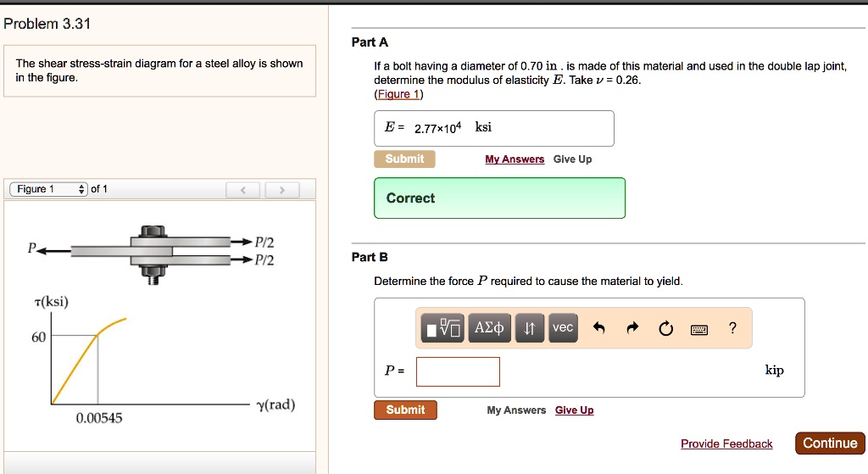Open the Figure 1 selector dropdown
The height and width of the screenshot is (474, 868).
pos(48,189)
